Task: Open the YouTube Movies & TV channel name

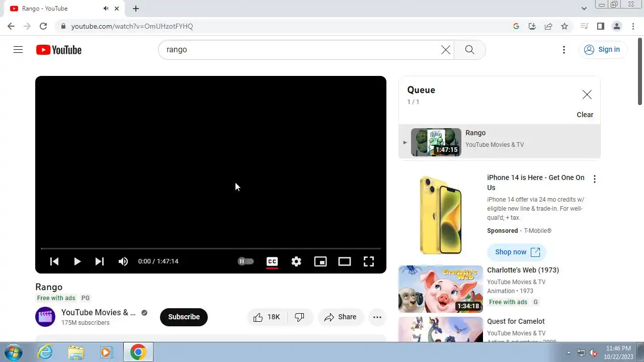Action: (99, 312)
